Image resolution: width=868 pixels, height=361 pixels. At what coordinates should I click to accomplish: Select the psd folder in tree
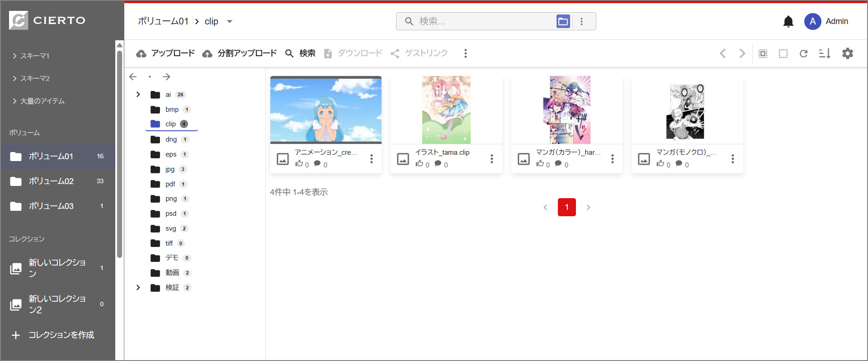coord(170,214)
